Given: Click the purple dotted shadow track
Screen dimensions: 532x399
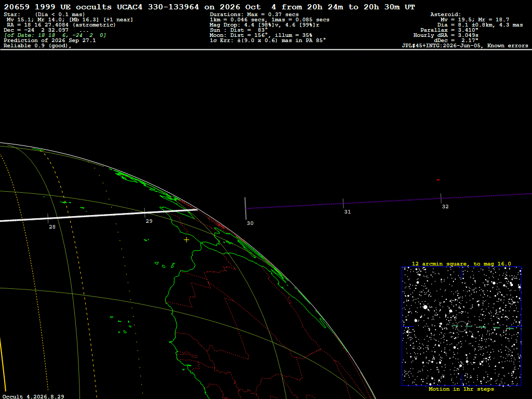Looking at the screenshot, I should 389,201.
